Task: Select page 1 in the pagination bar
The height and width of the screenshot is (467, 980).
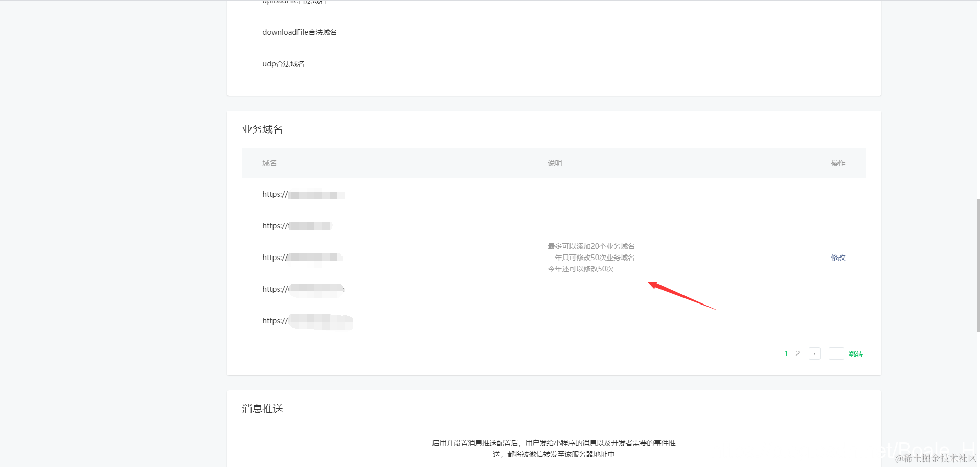Action: click(786, 353)
